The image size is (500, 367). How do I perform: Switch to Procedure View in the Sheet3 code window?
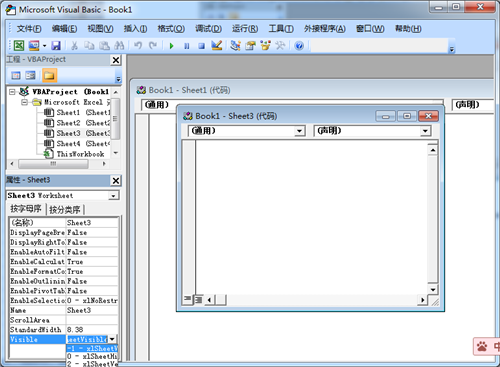(x=187, y=299)
